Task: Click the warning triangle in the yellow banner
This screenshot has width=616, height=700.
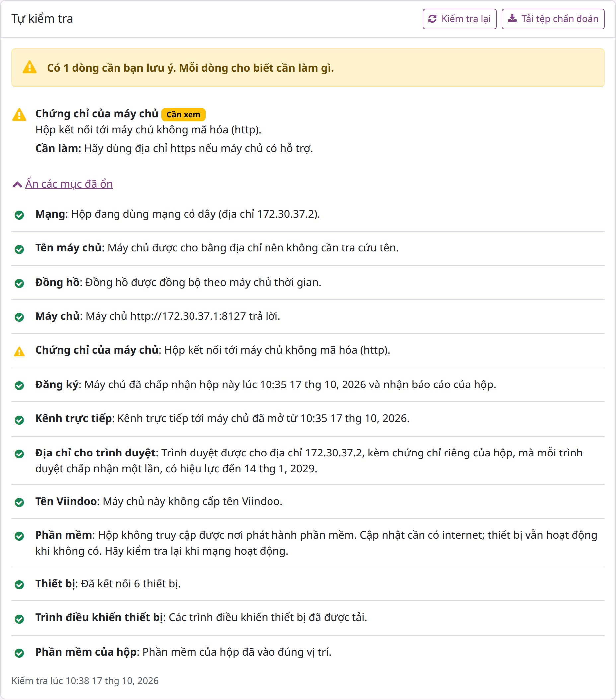Action: tap(30, 67)
